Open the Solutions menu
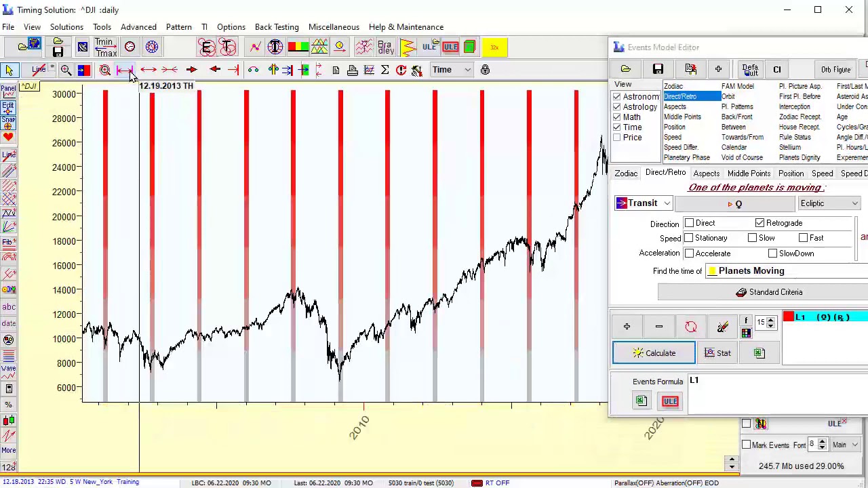 pyautogui.click(x=66, y=27)
